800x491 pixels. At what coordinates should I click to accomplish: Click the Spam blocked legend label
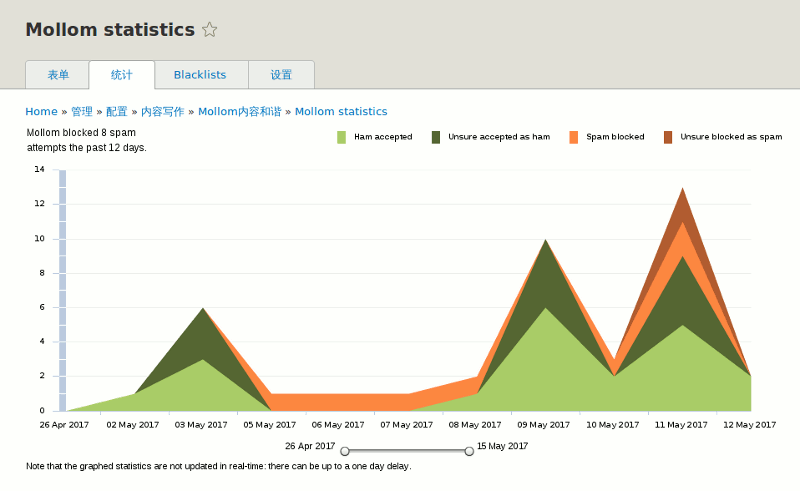(x=615, y=137)
